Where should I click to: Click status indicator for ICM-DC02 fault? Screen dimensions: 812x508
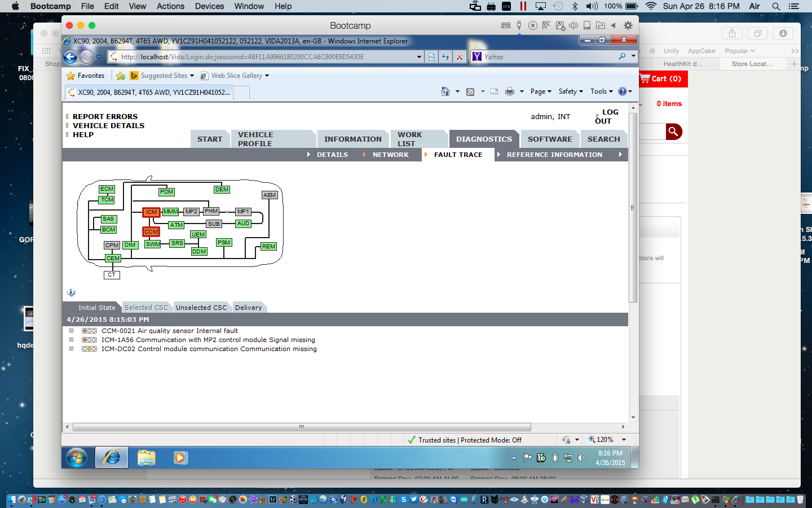point(89,349)
